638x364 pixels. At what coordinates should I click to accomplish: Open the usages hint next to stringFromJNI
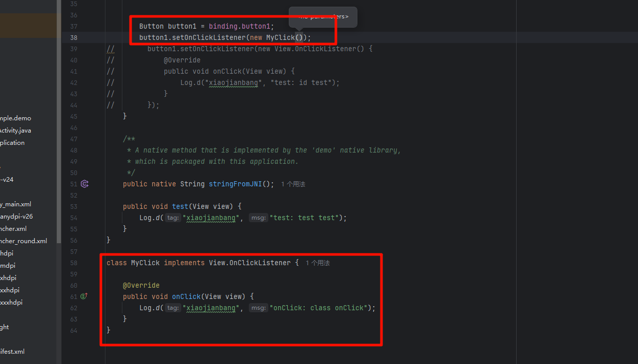click(293, 184)
